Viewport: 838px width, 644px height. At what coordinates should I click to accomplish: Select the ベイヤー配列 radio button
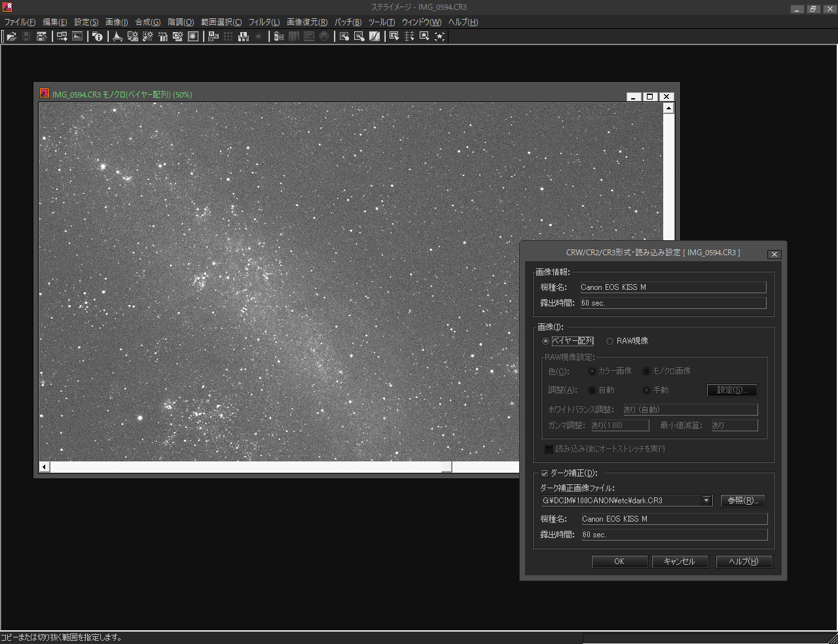pyautogui.click(x=545, y=341)
